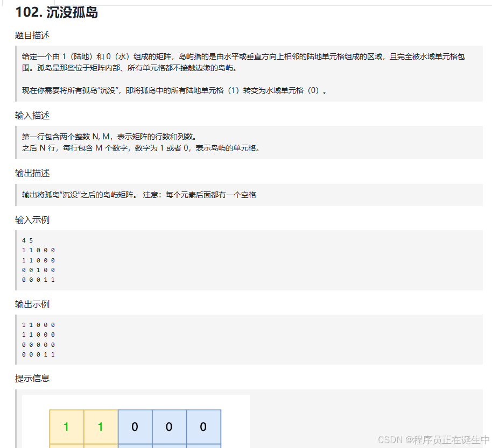Click the heading "提示信息"

(32, 378)
